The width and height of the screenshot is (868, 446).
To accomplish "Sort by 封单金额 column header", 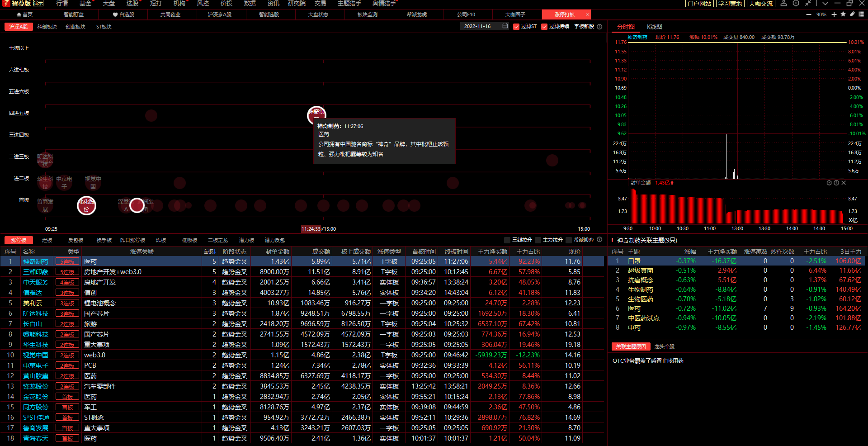I will (278, 251).
